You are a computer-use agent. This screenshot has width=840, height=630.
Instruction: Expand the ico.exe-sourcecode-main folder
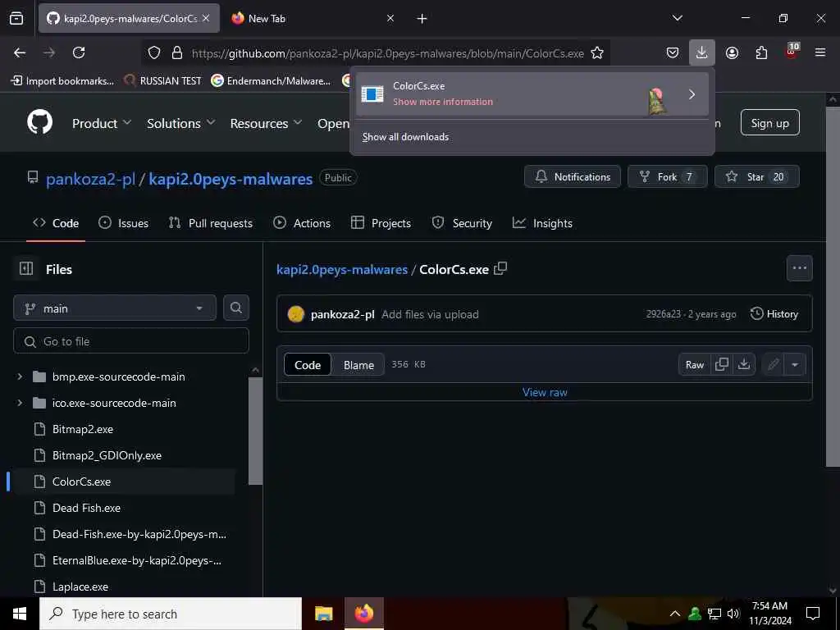[x=20, y=403]
